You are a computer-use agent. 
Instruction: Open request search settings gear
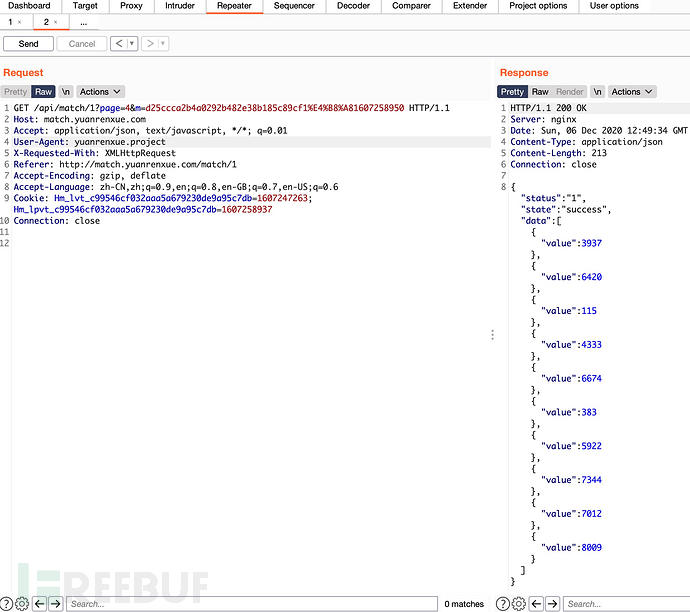tap(22, 603)
